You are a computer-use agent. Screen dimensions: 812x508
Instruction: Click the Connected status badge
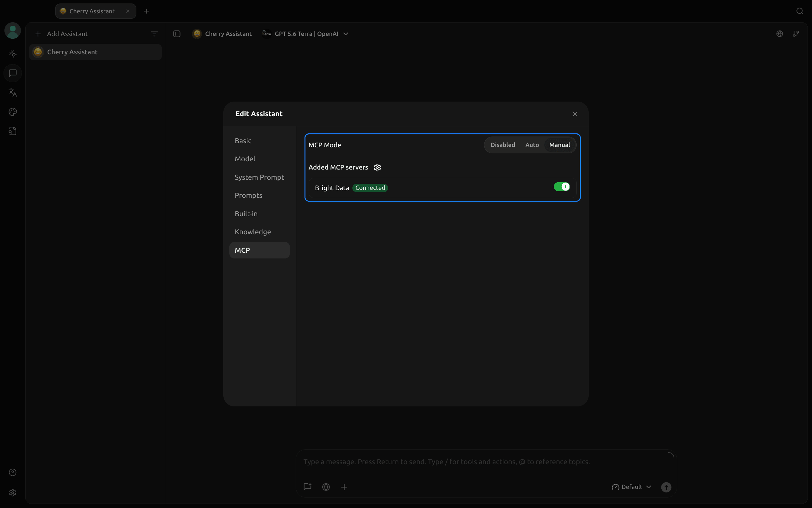(x=370, y=188)
